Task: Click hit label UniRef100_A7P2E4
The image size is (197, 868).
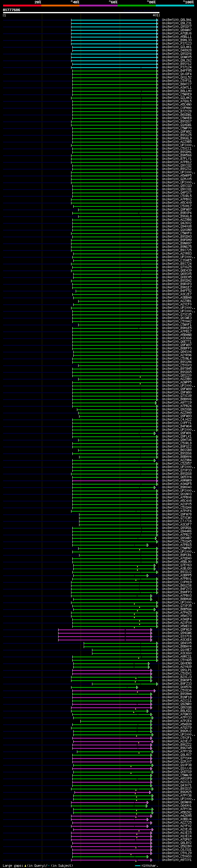Action: pyautogui.click(x=177, y=721)
